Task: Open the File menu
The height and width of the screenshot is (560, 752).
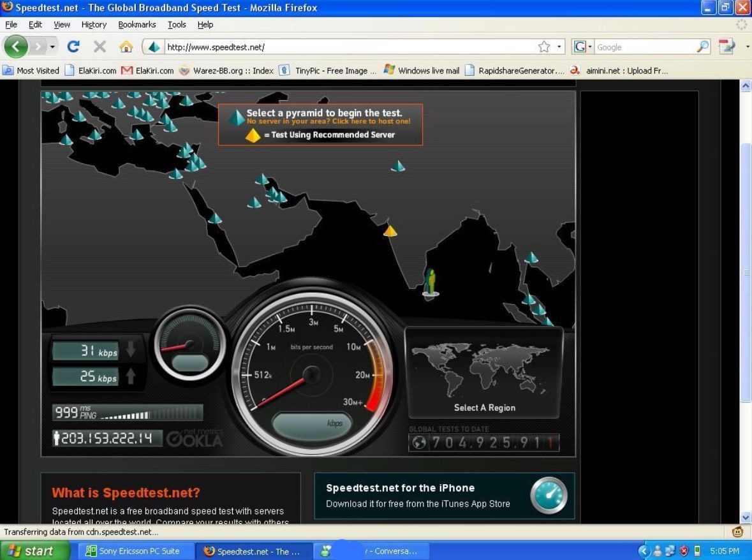Action: pyautogui.click(x=11, y=24)
